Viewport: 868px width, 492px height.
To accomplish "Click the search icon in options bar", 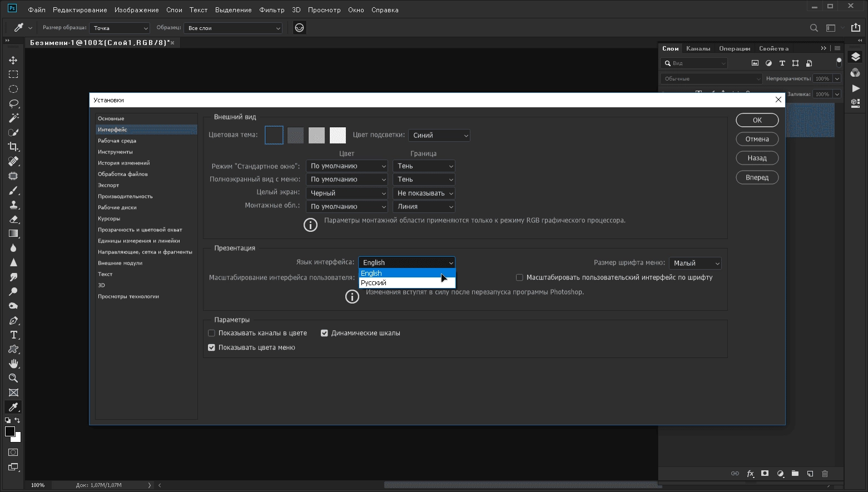I will click(x=814, y=28).
